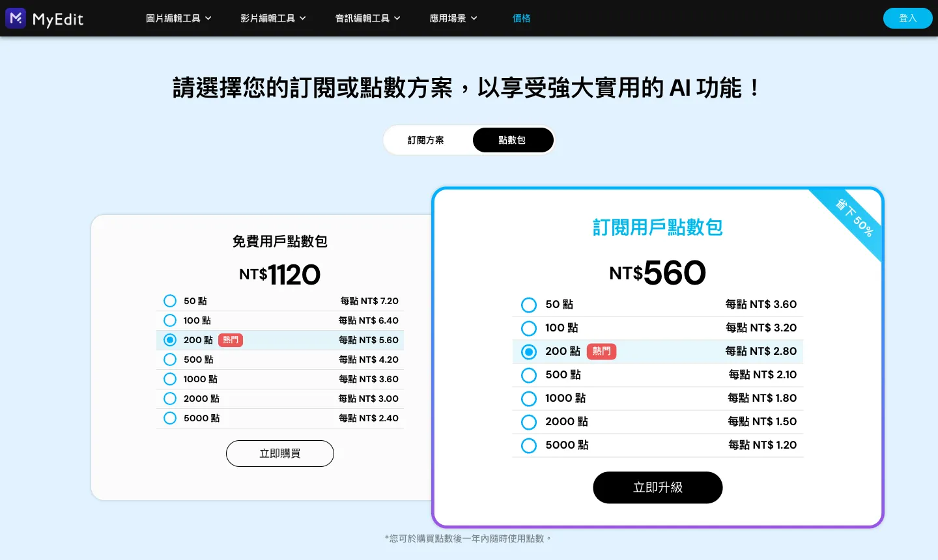Click the 每點 NT$ 4.20 price text

369,359
